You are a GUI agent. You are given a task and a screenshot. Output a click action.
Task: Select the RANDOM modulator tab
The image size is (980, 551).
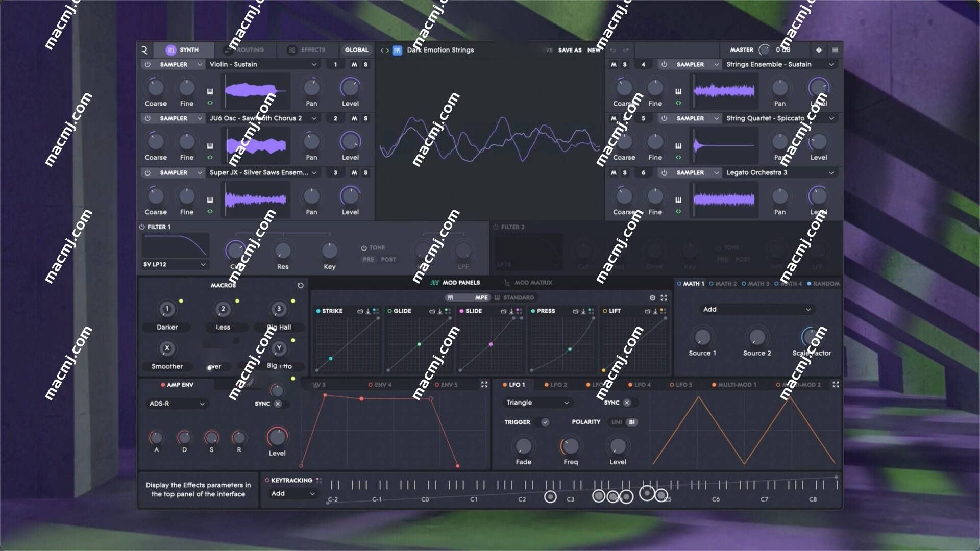pyautogui.click(x=823, y=284)
